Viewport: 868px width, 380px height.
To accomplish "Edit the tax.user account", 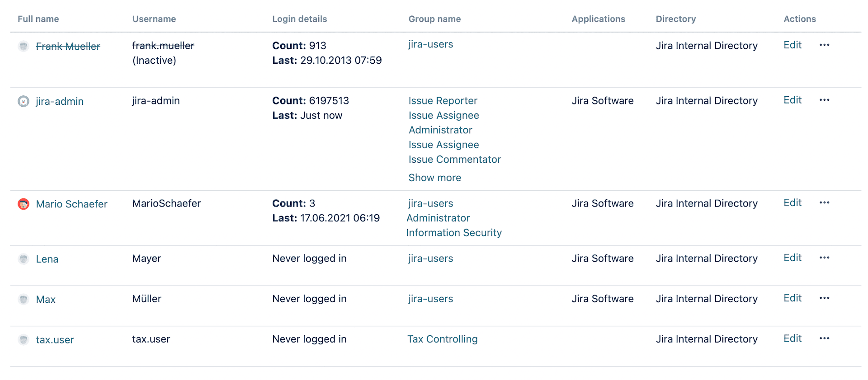I will pos(793,338).
